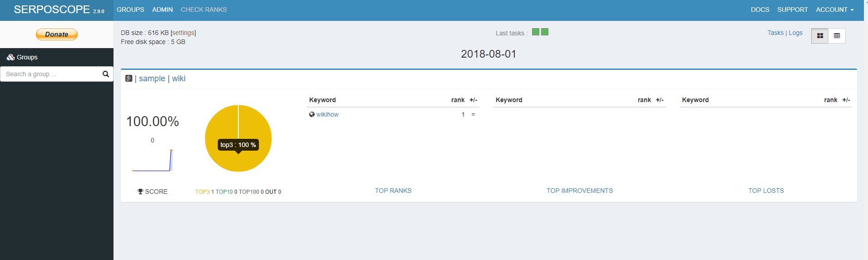Click second green last-task status square
Screen dimensions: 868x260
[545, 32]
